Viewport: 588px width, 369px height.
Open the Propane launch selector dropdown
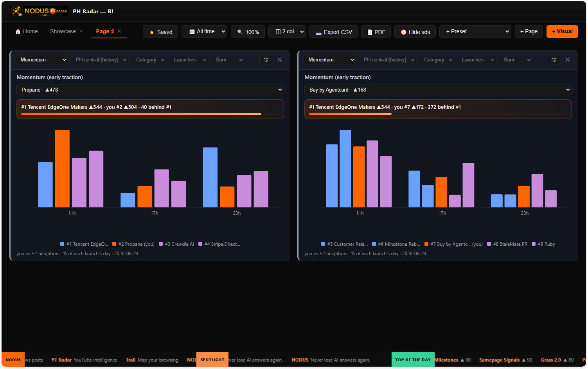[150, 90]
